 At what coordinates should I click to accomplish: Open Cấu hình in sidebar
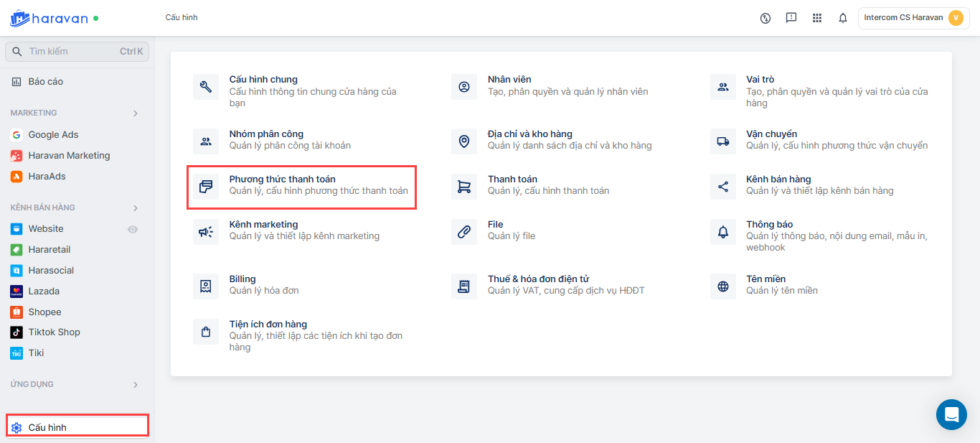[x=77, y=428]
